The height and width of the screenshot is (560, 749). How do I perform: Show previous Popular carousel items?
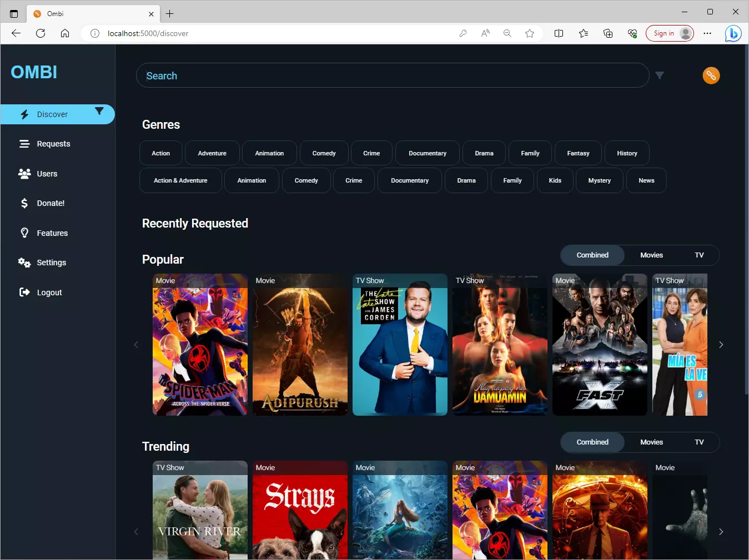tap(136, 345)
